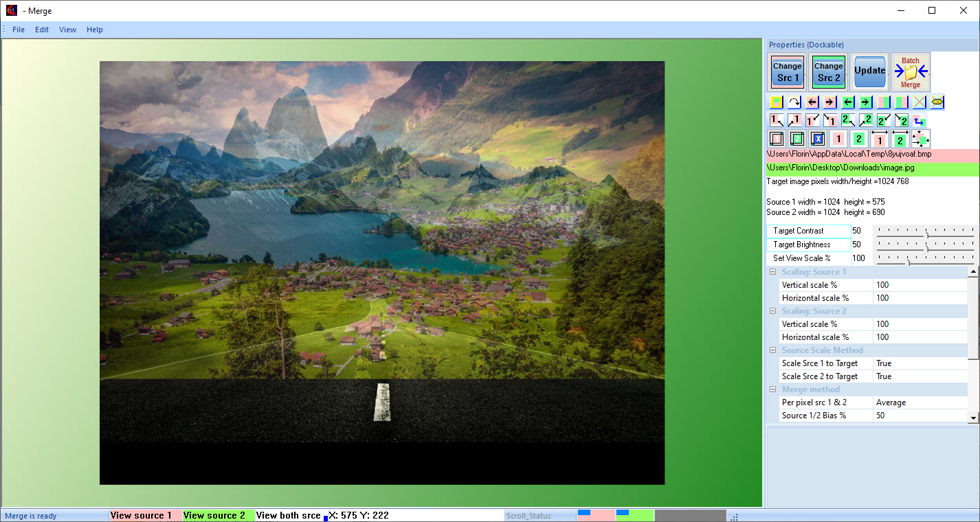The image size is (980, 522).
Task: Click the source 2 horizontal stretch icon
Action: click(x=900, y=139)
